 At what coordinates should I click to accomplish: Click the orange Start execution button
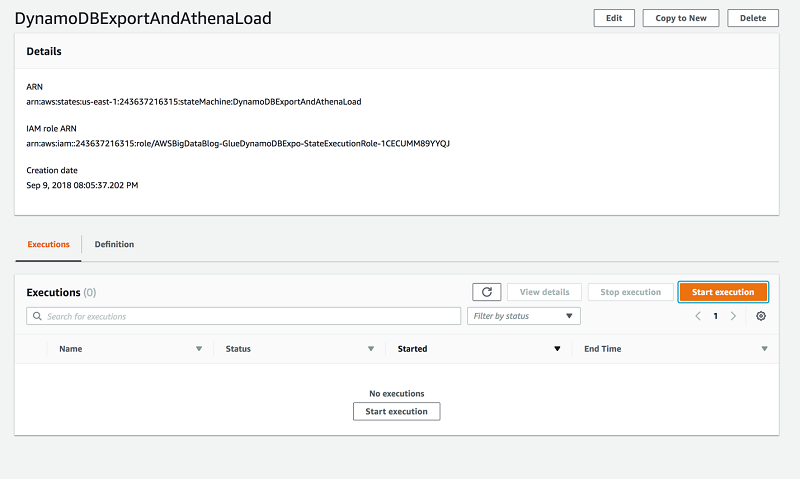pos(723,292)
